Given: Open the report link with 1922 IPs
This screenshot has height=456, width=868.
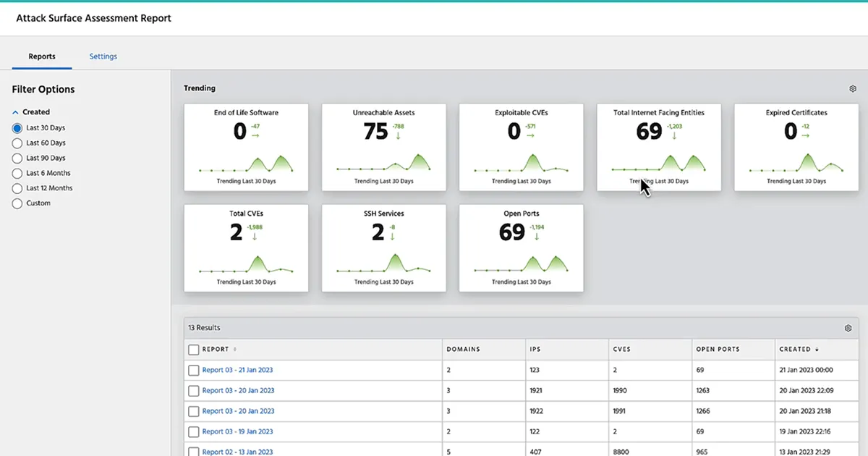Looking at the screenshot, I should pos(238,411).
